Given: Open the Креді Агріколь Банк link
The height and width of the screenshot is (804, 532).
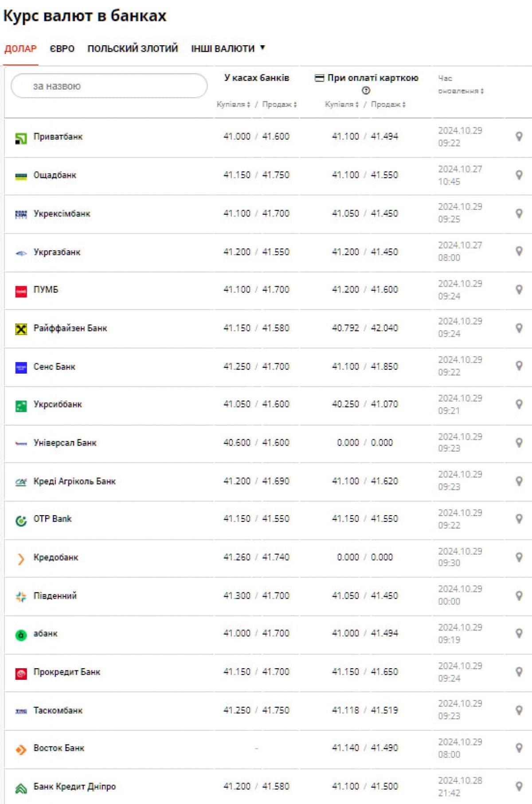Looking at the screenshot, I should click(x=74, y=481).
